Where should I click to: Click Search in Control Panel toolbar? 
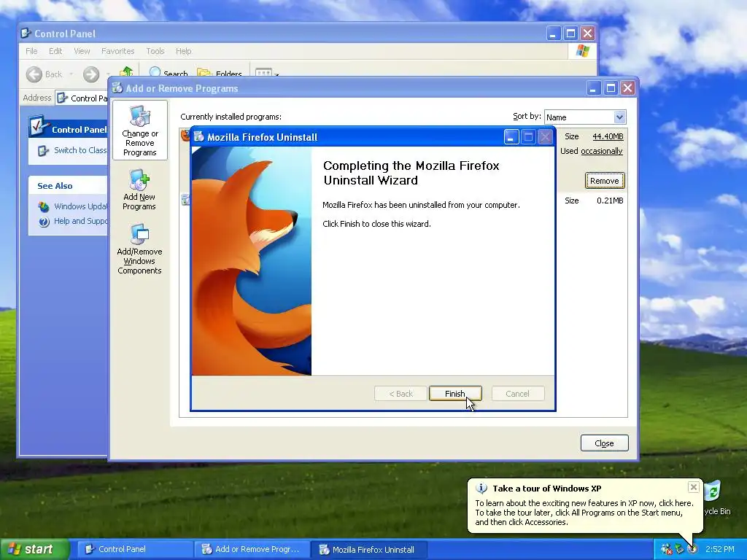tap(169, 73)
